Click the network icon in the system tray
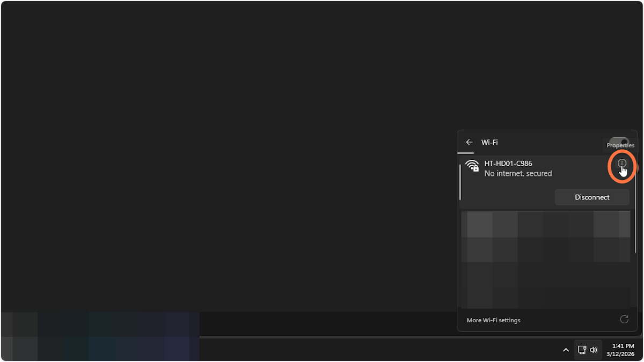The height and width of the screenshot is (362, 644). (x=582, y=350)
